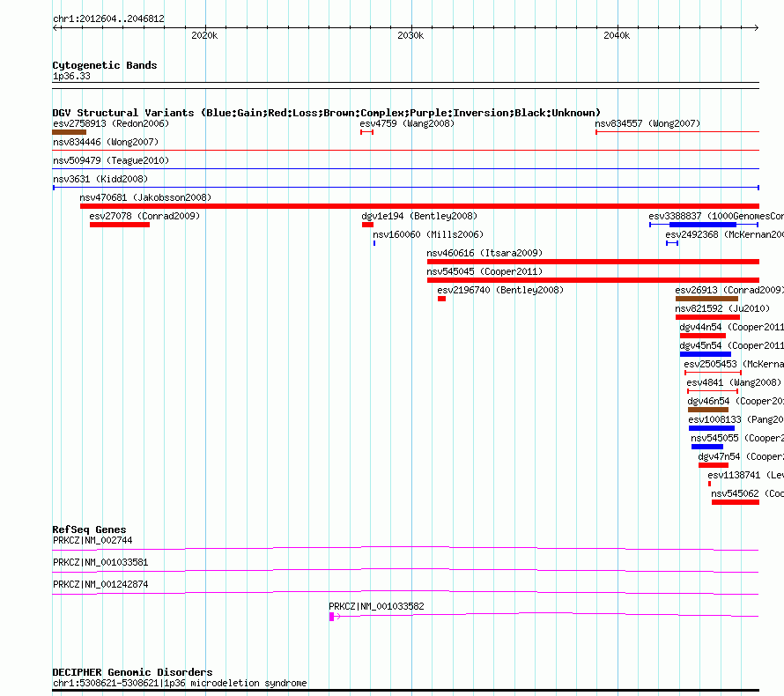Open dgv47n54 (Cooper) variant
784x696 pixels.
[741, 456]
